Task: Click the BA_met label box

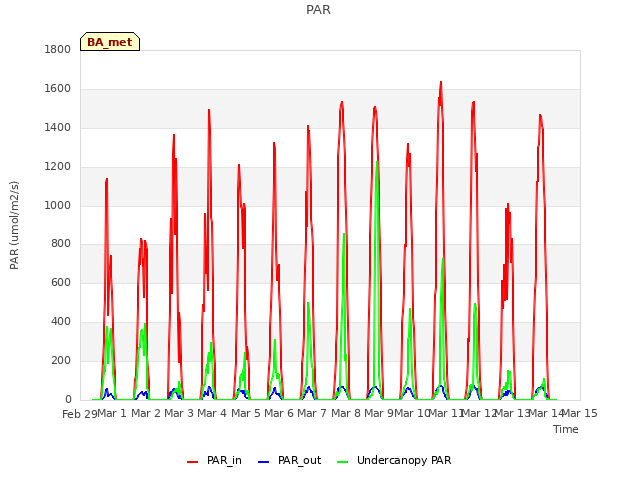Action: point(110,42)
